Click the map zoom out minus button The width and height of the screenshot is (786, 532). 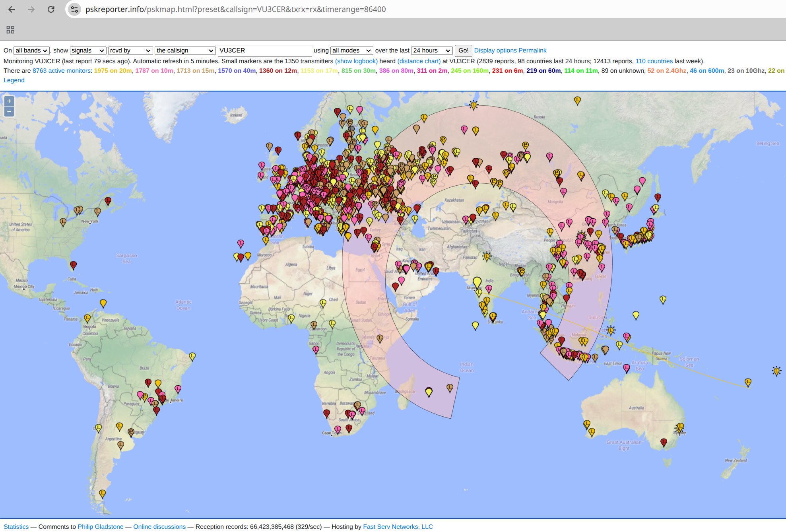tap(9, 111)
